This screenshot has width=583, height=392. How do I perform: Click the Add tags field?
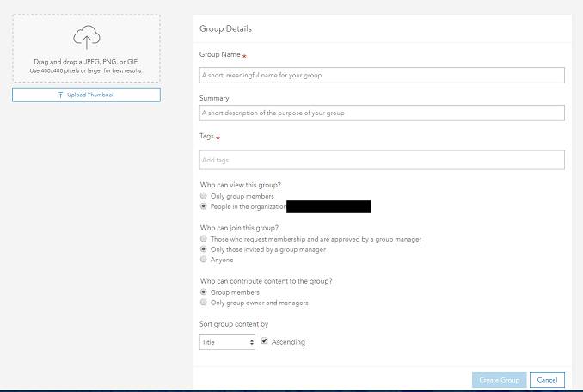click(382, 160)
